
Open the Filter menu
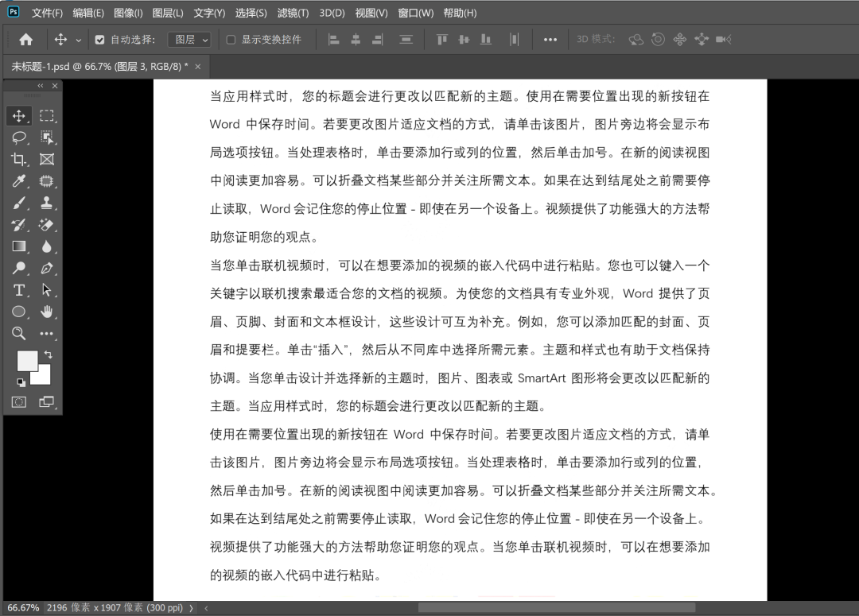293,13
